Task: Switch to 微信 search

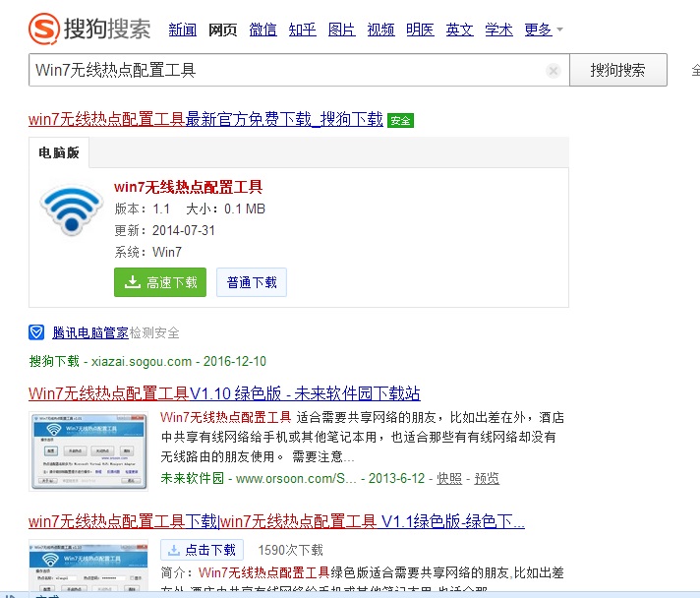Action: click(262, 30)
